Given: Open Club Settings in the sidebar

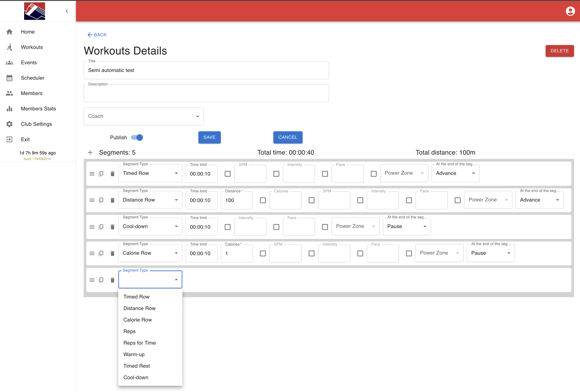Looking at the screenshot, I should pyautogui.click(x=38, y=124).
